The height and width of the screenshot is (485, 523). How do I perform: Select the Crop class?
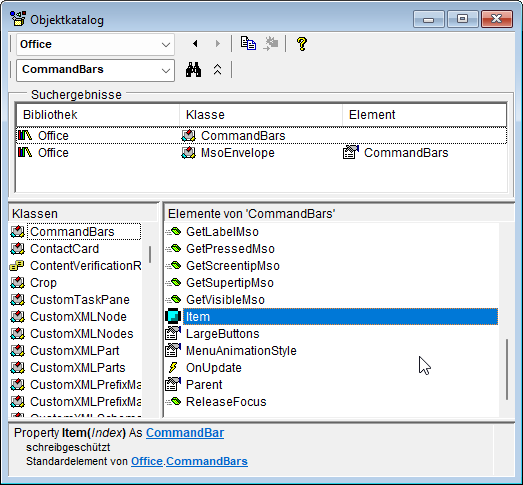pos(43,283)
